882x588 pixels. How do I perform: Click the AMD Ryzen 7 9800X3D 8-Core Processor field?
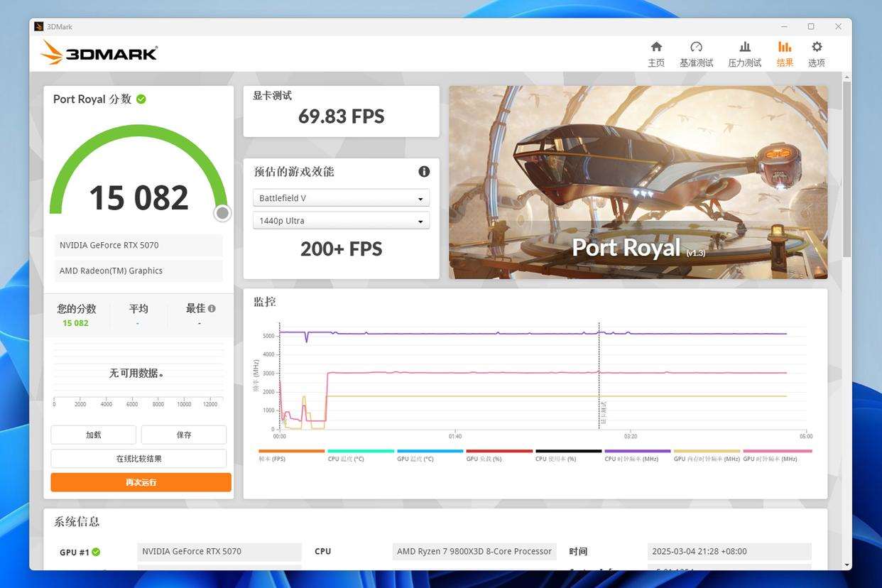pos(474,552)
